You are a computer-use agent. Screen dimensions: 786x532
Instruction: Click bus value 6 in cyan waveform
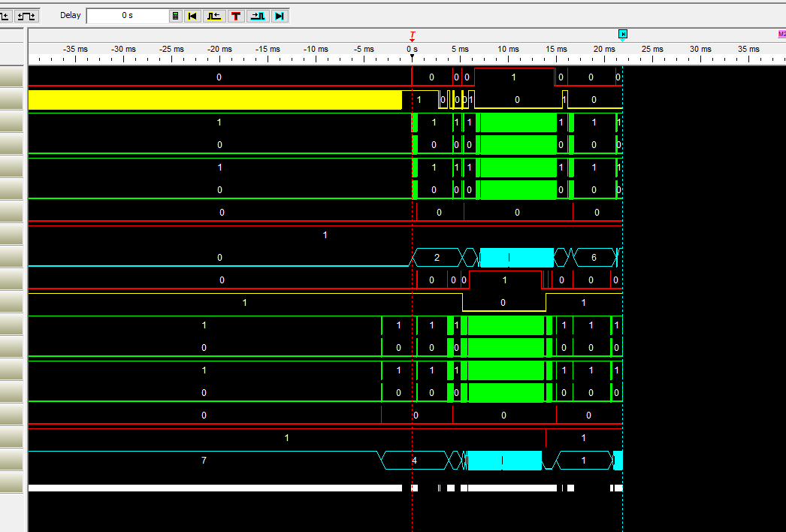pyautogui.click(x=594, y=257)
